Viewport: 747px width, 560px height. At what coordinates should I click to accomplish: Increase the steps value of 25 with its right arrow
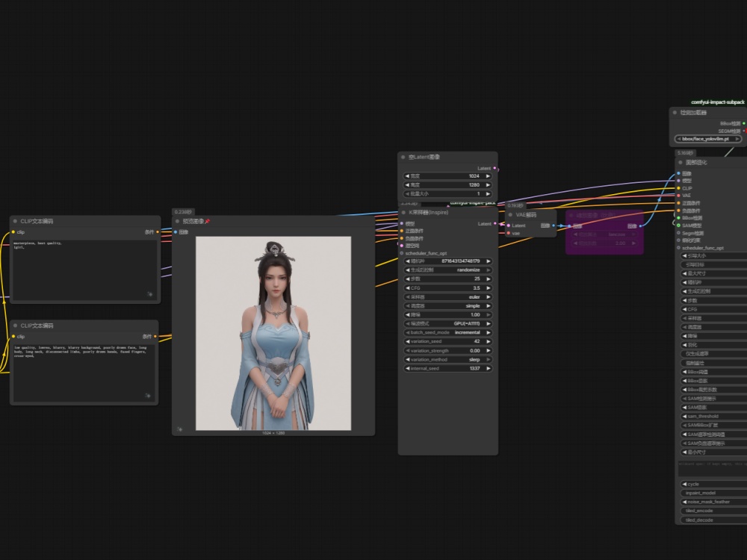[488, 279]
